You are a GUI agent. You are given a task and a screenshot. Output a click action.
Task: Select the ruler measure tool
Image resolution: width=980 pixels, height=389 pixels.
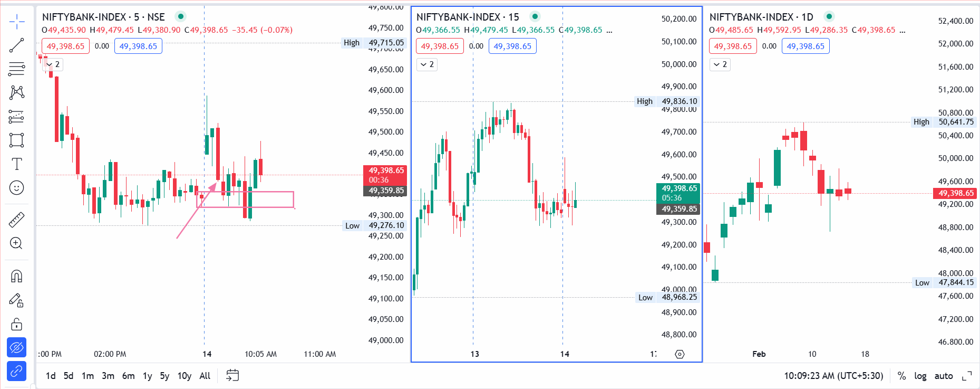coord(17,220)
